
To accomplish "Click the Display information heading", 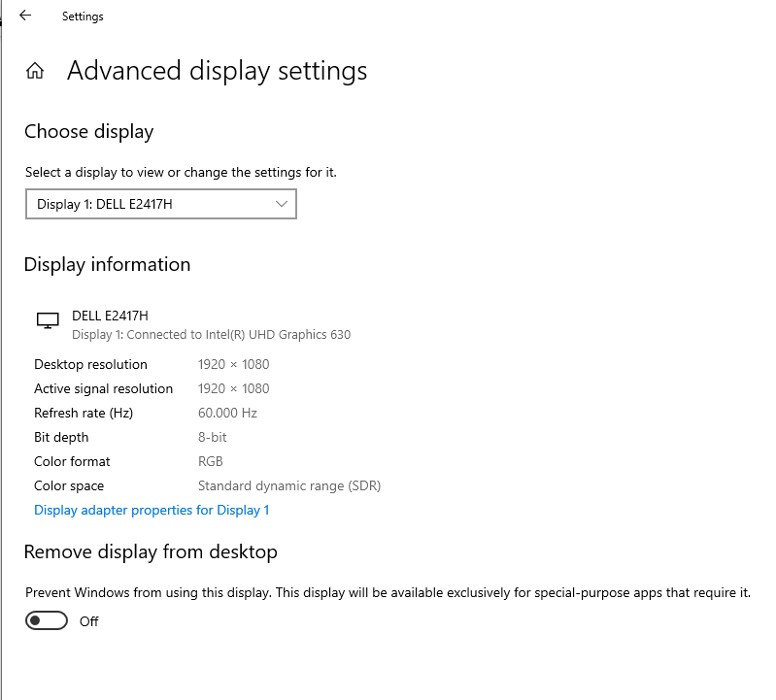I will [108, 265].
